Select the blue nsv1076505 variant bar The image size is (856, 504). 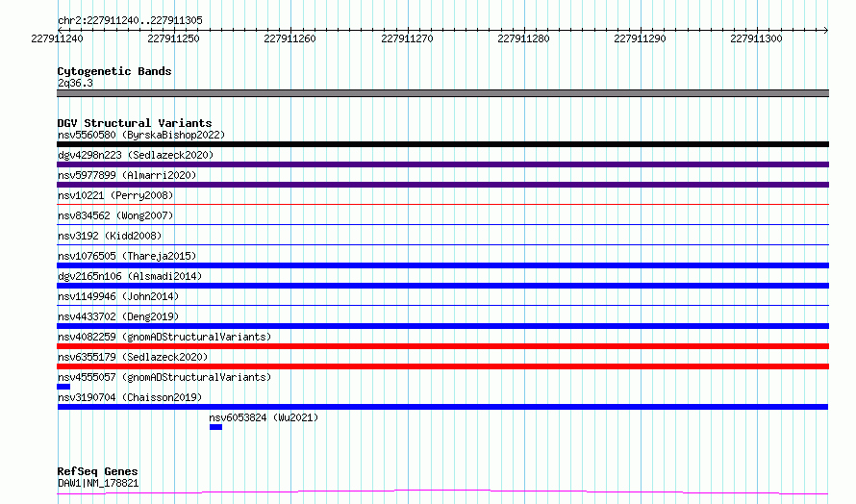coord(442,265)
